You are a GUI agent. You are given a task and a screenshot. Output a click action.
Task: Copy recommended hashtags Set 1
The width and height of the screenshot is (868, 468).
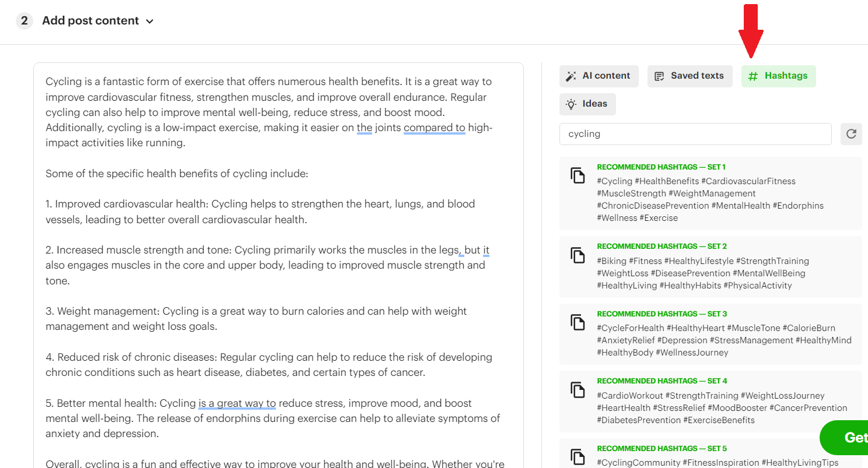(577, 175)
